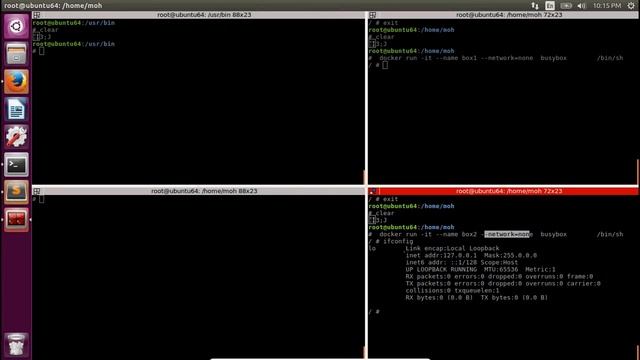The width and height of the screenshot is (640, 360).
Task: Open network connections indicator in top panel
Action: tap(535, 6)
